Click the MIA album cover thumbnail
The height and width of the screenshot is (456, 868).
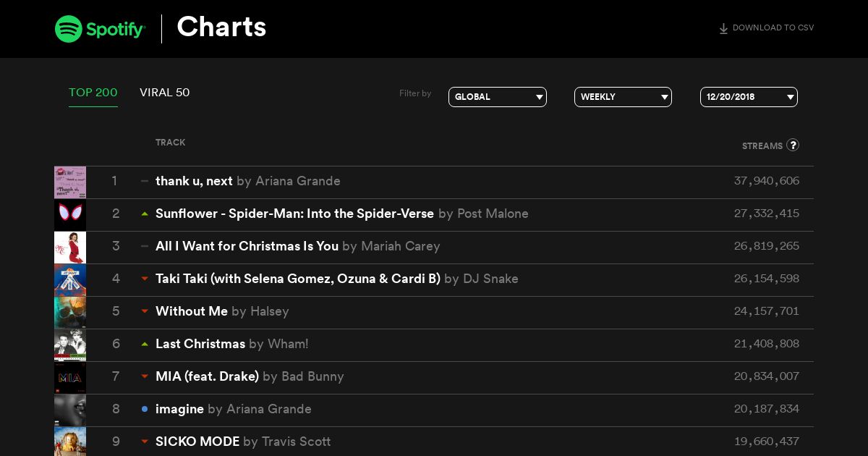pos(70,378)
